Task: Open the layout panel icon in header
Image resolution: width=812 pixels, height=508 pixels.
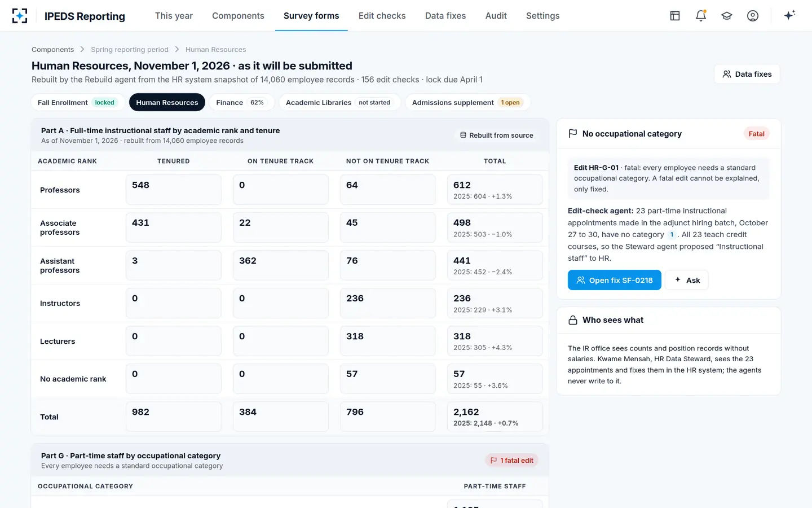Action: click(x=675, y=16)
